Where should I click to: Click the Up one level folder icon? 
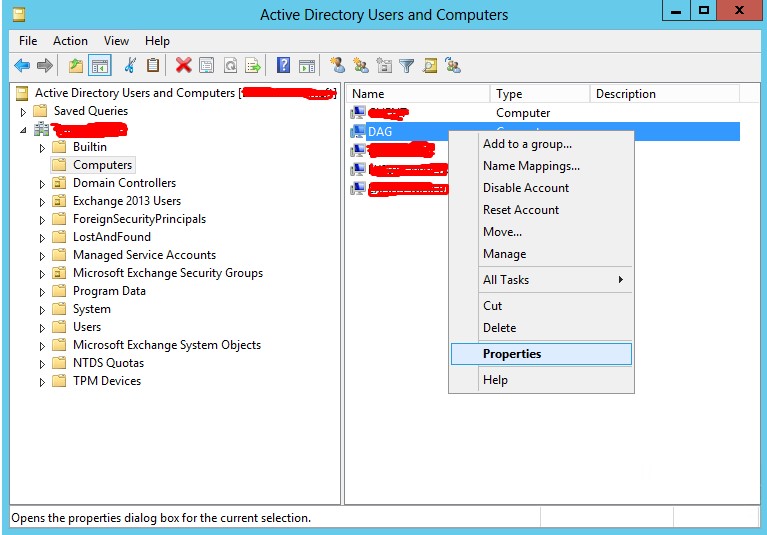click(x=76, y=66)
